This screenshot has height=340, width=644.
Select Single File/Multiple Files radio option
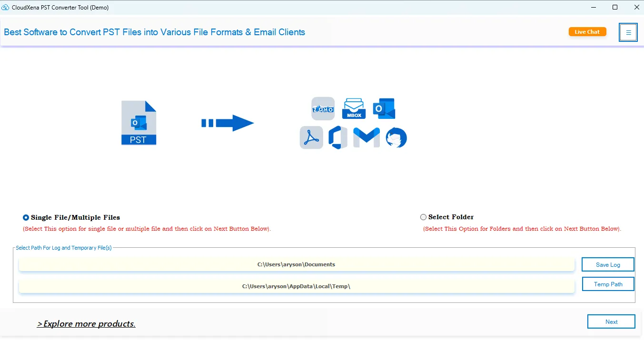(26, 217)
